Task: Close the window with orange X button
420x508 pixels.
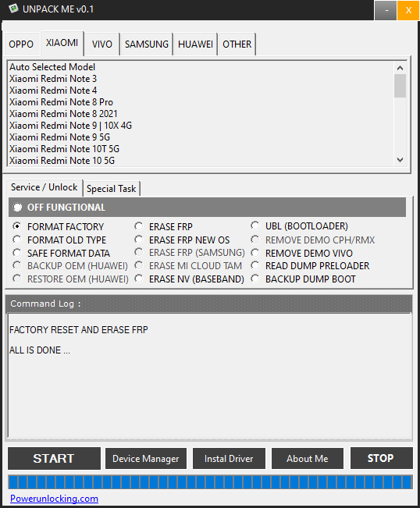Action: click(408, 10)
